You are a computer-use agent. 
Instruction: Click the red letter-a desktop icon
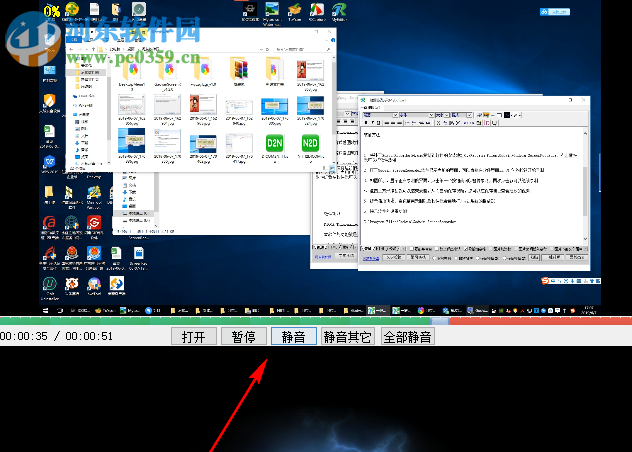49,223
